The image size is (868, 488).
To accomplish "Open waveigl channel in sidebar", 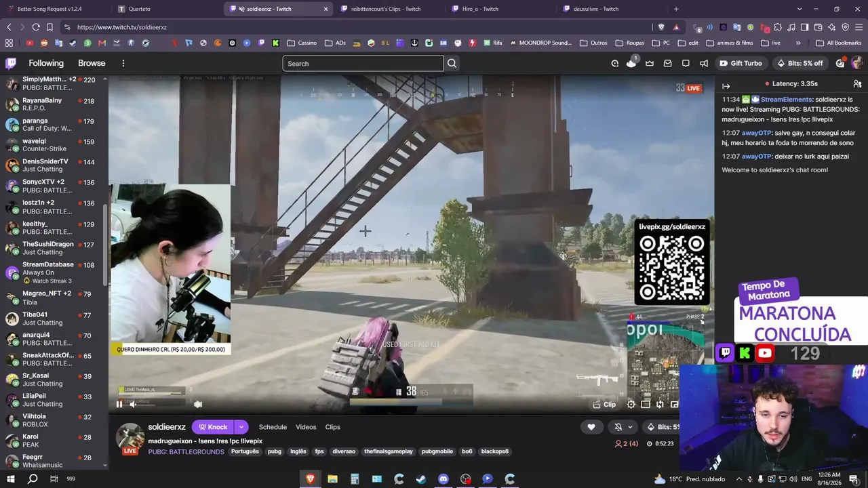I will point(54,144).
